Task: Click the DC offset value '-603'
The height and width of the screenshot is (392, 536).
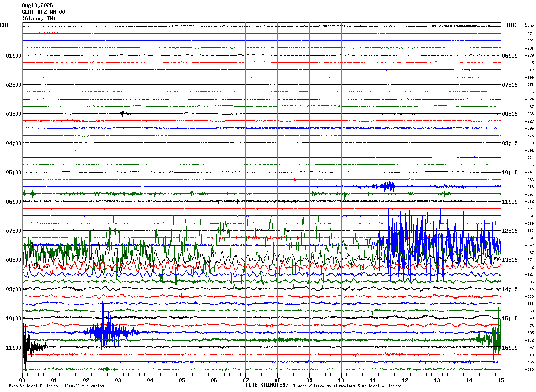Action: tap(529, 296)
